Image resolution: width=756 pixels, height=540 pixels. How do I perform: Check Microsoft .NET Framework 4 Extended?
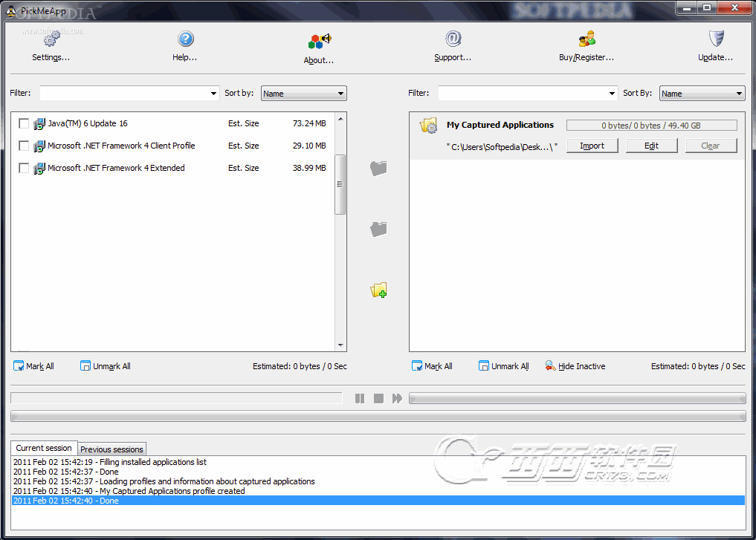coord(24,168)
